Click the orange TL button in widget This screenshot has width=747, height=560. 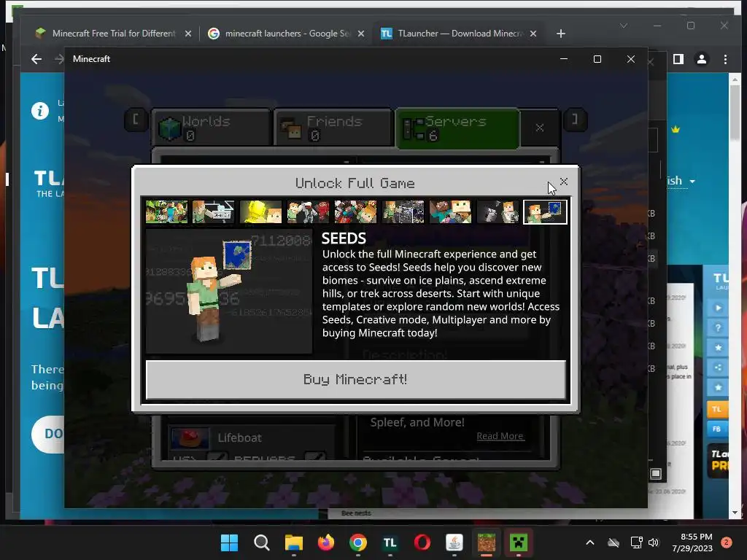tap(716, 409)
